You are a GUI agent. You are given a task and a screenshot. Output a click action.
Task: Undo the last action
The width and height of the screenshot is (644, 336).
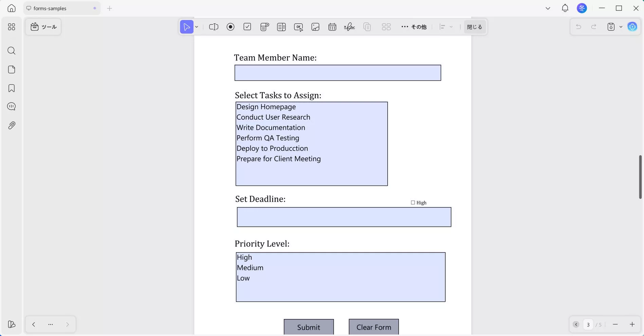pos(578,27)
